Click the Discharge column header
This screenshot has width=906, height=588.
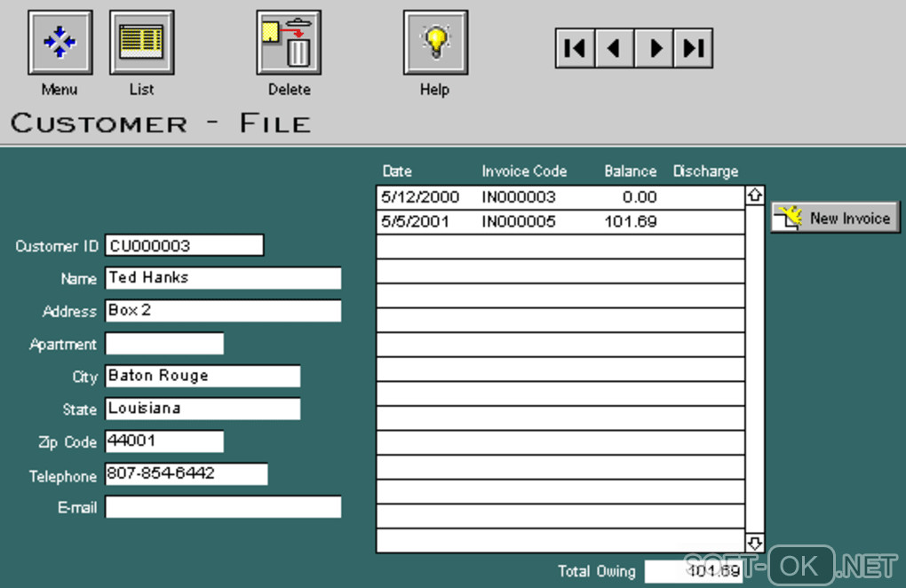(x=705, y=171)
